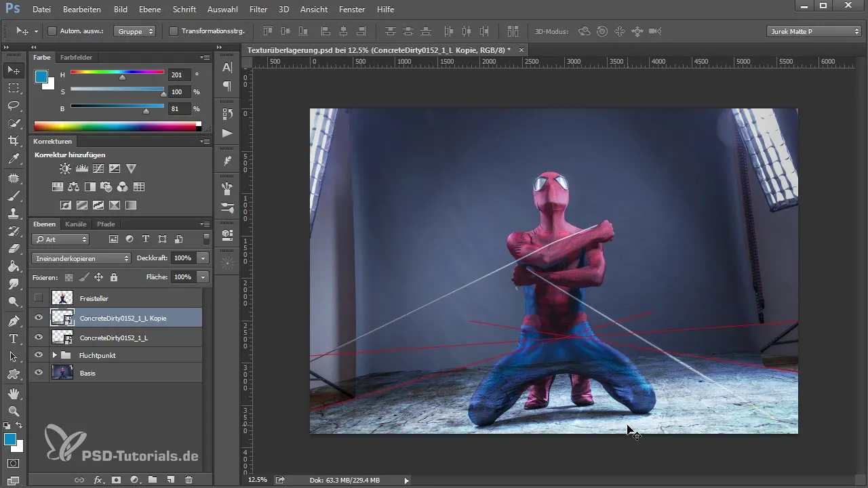Select the Path Selection tool

(14, 356)
